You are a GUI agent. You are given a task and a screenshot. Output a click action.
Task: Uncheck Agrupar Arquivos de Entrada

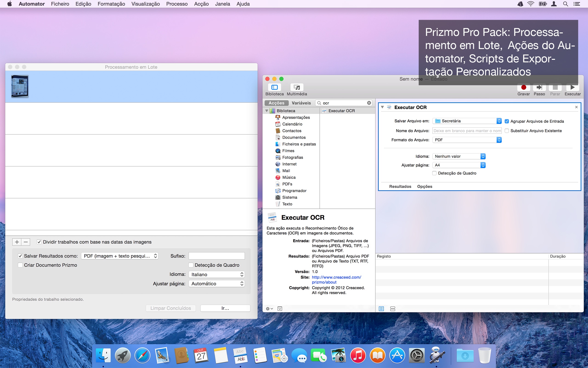pos(507,121)
